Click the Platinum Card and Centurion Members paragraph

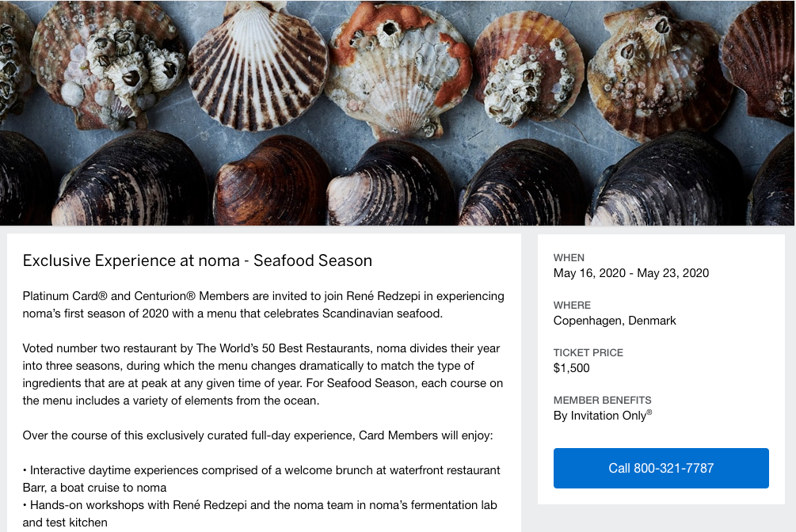pos(263,305)
